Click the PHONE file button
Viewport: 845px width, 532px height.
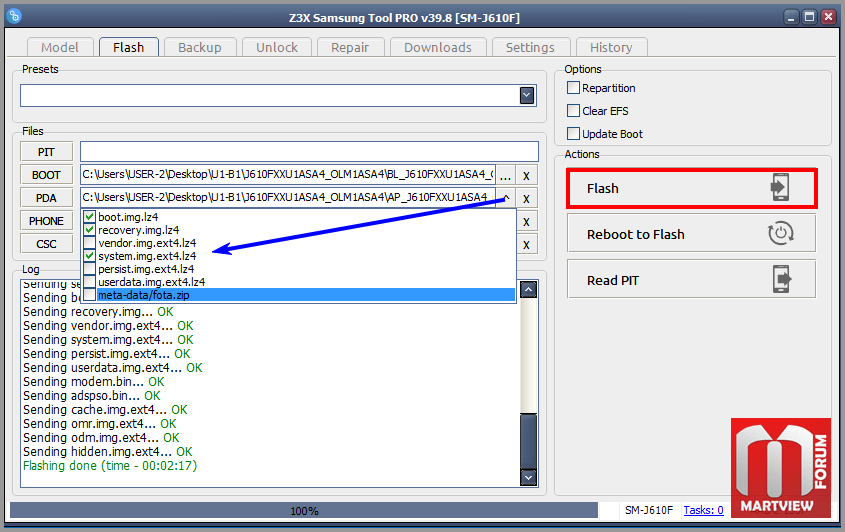pyautogui.click(x=46, y=221)
